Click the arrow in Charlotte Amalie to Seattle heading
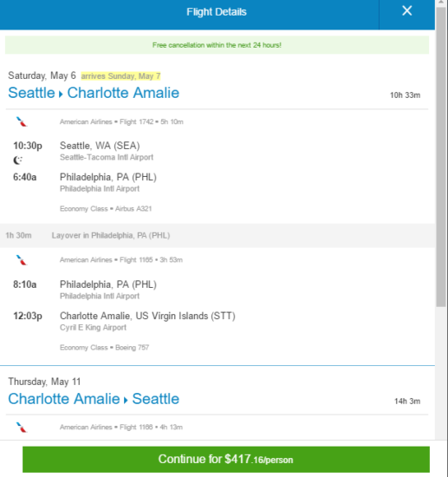This screenshot has height=477, width=448. pyautogui.click(x=126, y=400)
